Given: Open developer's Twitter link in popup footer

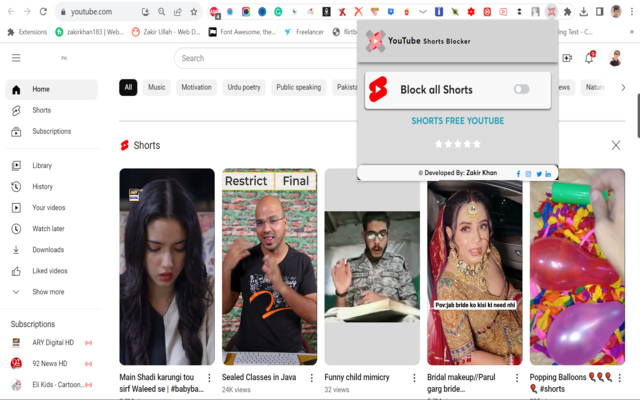Looking at the screenshot, I should tap(539, 174).
